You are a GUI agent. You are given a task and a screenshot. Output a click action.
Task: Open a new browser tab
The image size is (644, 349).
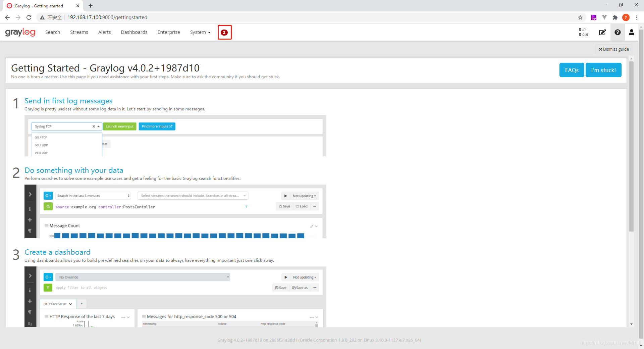tap(91, 6)
